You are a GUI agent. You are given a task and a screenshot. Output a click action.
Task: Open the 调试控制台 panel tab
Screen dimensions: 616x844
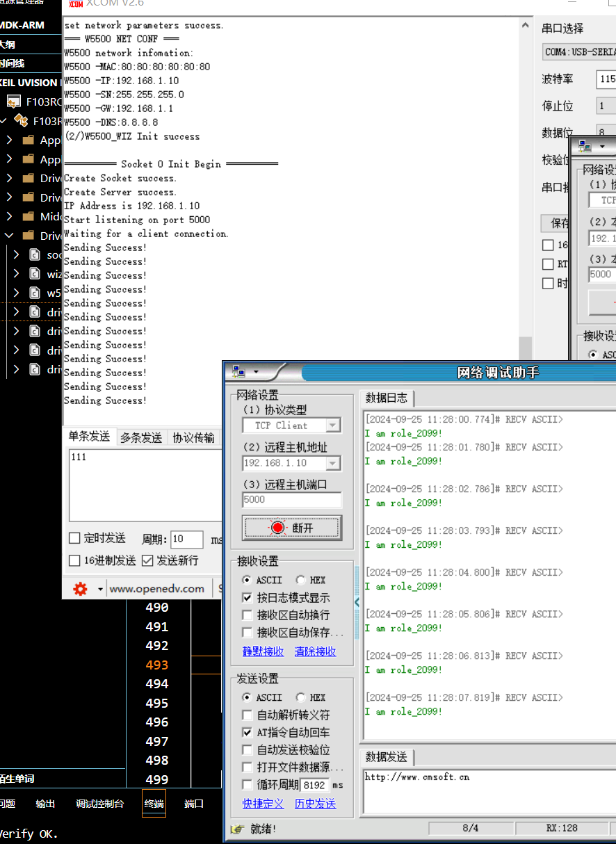tap(99, 804)
